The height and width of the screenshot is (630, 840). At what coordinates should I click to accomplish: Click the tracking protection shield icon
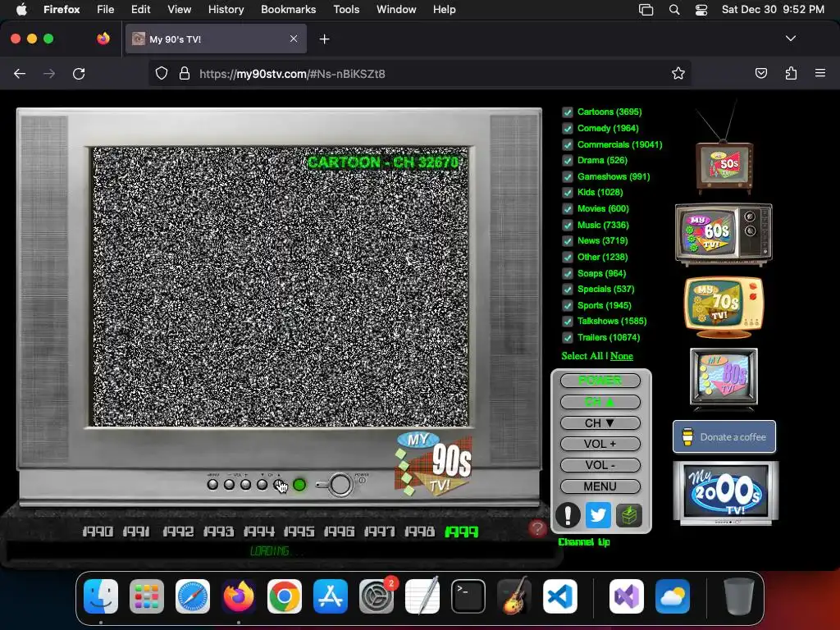162,73
